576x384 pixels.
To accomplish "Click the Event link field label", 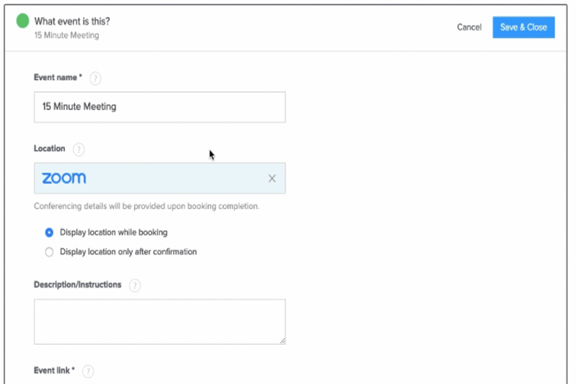I will [x=54, y=370].
